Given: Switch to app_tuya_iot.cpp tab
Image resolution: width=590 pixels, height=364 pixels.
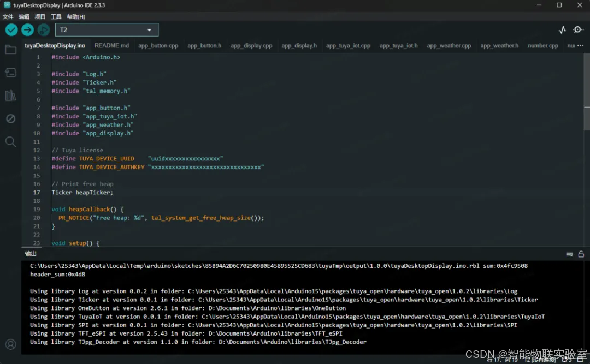Looking at the screenshot, I should (348, 45).
